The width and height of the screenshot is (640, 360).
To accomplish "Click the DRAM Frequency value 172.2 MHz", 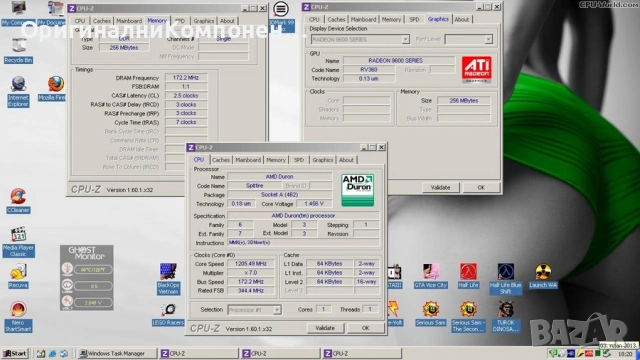I will tap(186, 78).
